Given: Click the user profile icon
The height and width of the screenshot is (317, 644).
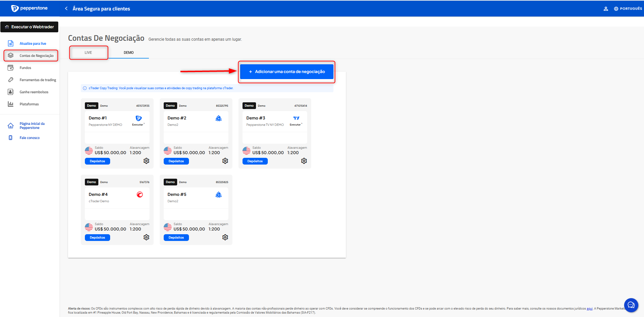Looking at the screenshot, I should coord(606,9).
